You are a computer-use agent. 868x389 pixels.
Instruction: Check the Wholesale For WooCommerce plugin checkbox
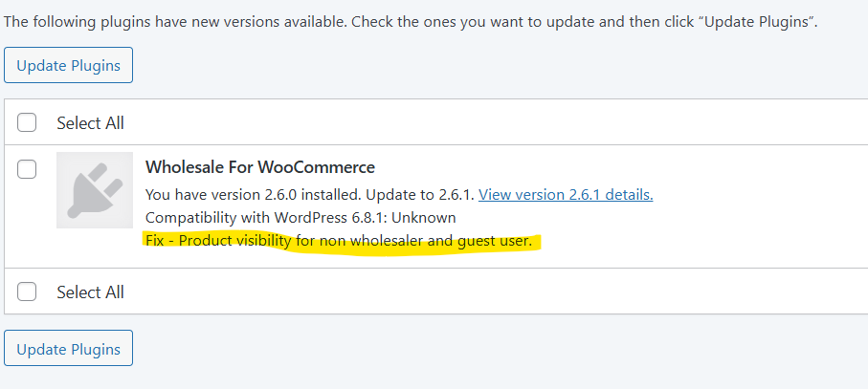tap(27, 169)
